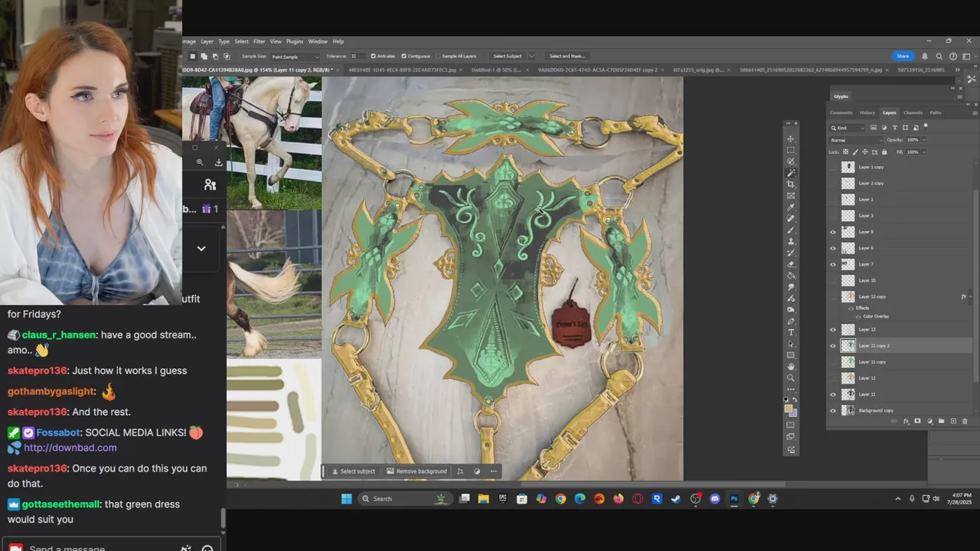Select the Paint Bucket tool
Viewport: 980px width, 551px height.
(x=791, y=275)
